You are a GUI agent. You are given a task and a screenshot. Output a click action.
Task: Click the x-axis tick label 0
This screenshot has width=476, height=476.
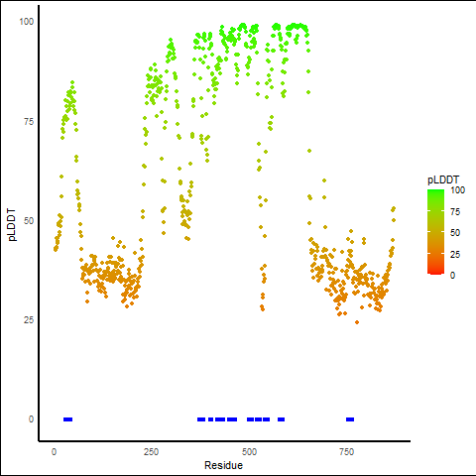pos(54,452)
